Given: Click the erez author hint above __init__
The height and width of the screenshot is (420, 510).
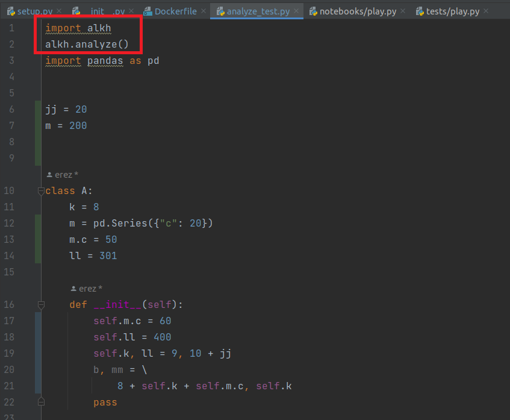Looking at the screenshot, I should 87,289.
